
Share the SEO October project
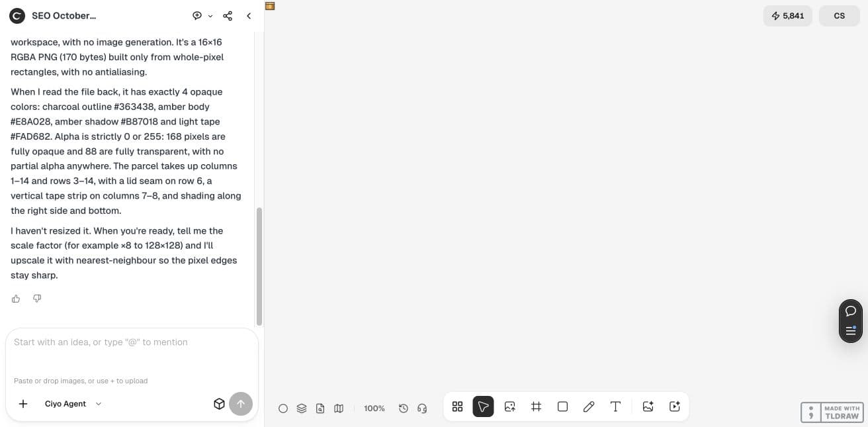click(228, 16)
